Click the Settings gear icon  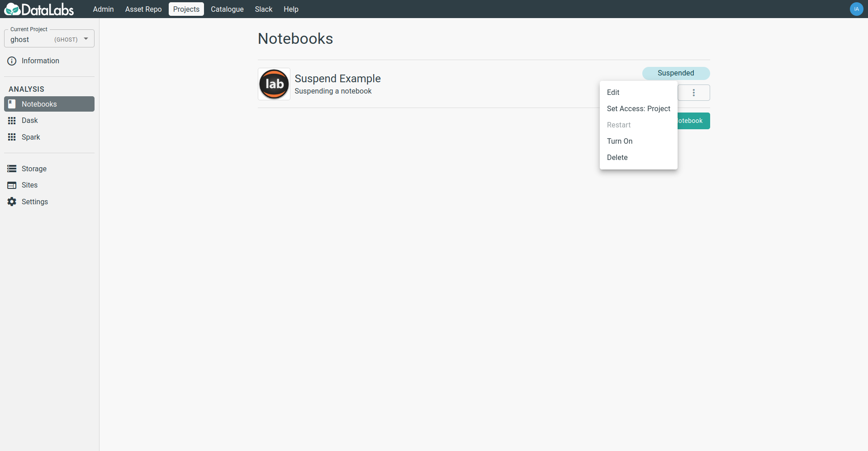[x=12, y=202]
